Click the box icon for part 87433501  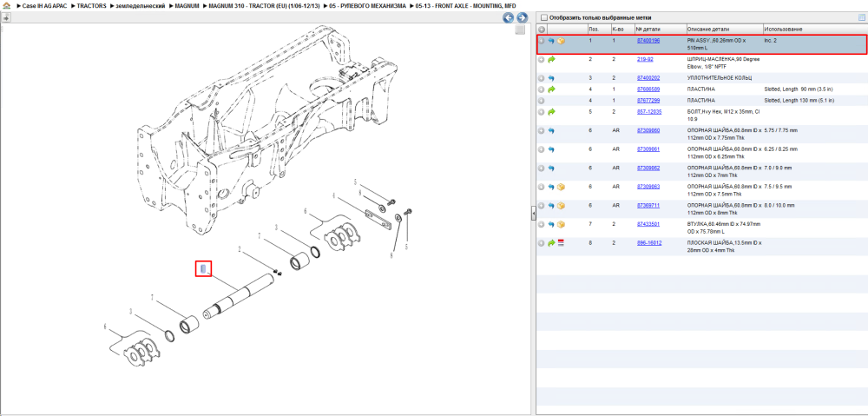[x=561, y=224]
